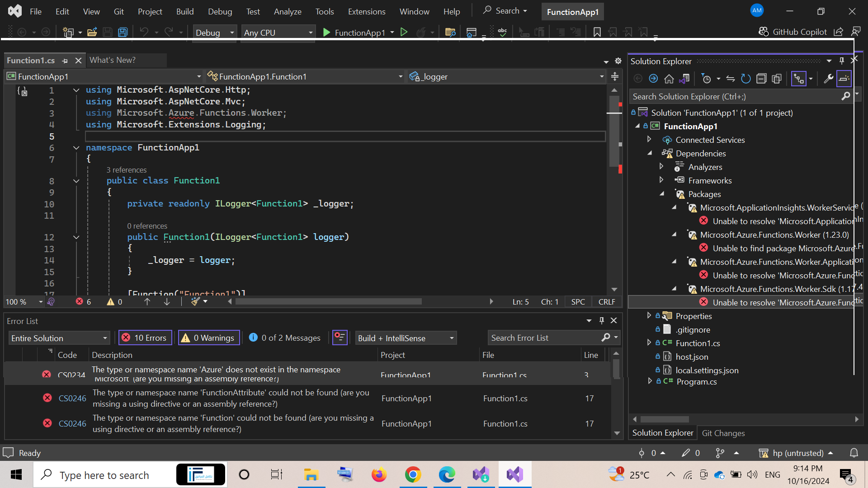Toggle the 0 of 2 Messages filter

point(284,338)
